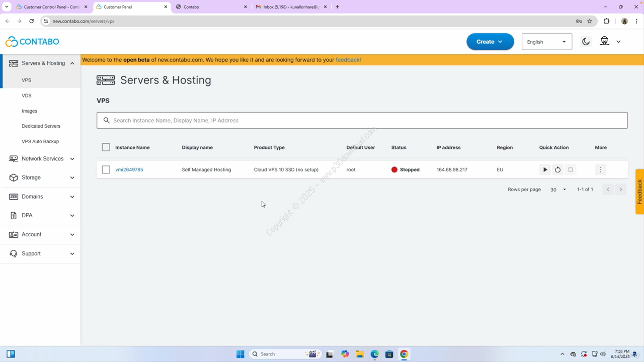
Task: Check the box for vmi2649785 row
Action: (106, 170)
